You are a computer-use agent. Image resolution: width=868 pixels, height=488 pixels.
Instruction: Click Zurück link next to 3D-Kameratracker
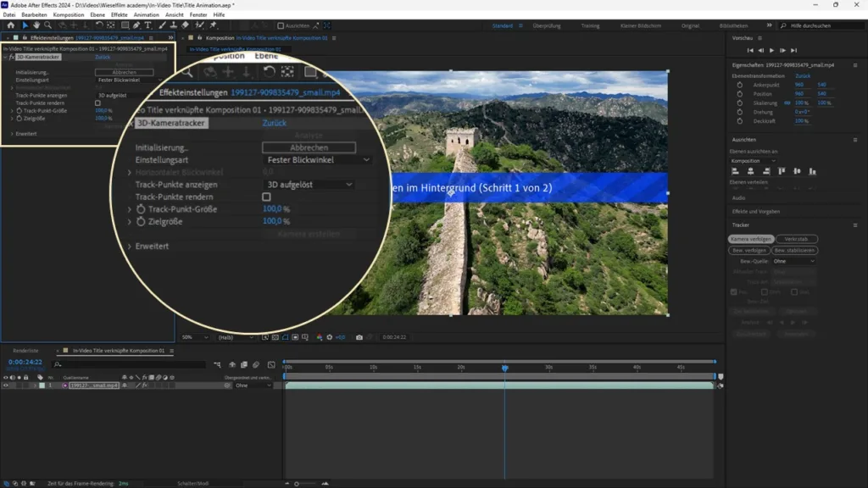click(x=103, y=57)
